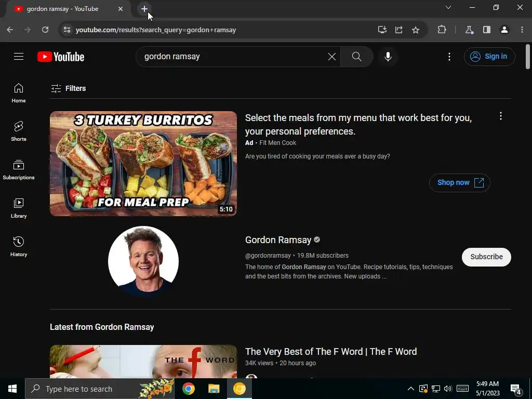Click the '@gordonramsay' channel handle
This screenshot has width=532, height=399.
tap(268, 256)
